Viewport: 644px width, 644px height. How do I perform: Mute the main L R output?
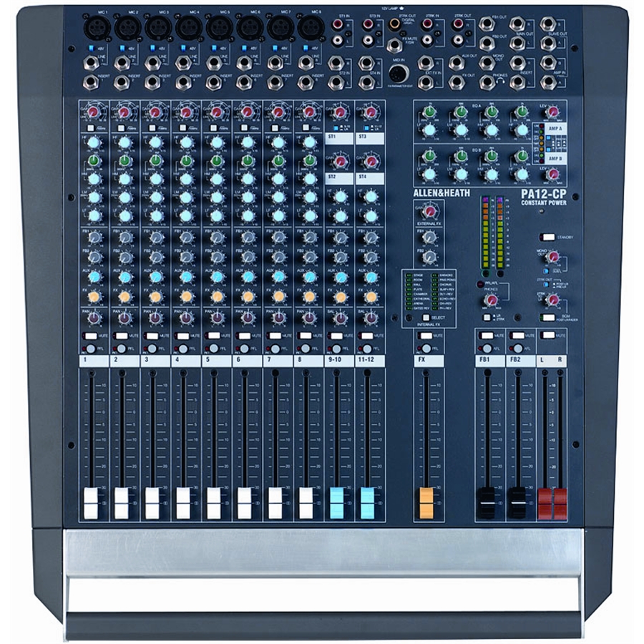point(548,336)
